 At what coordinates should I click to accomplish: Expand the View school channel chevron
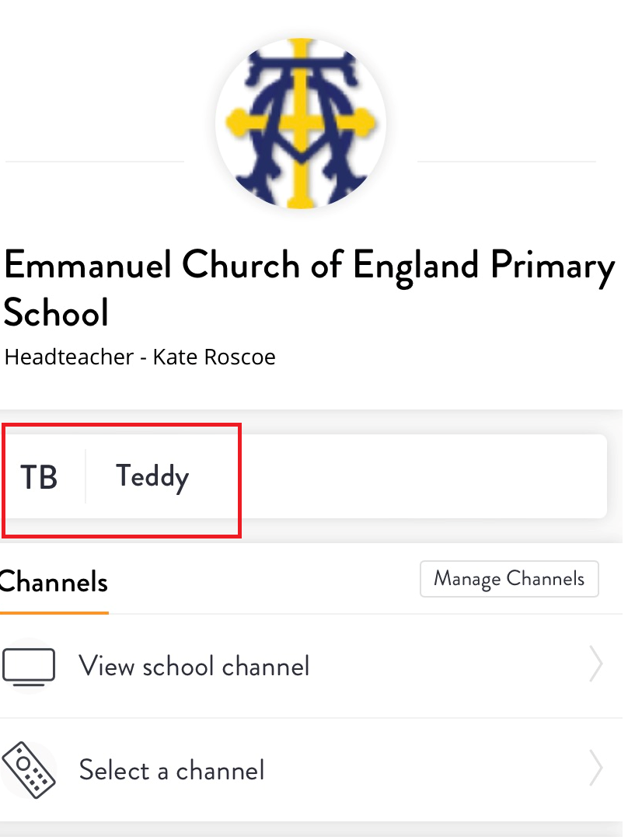point(596,664)
